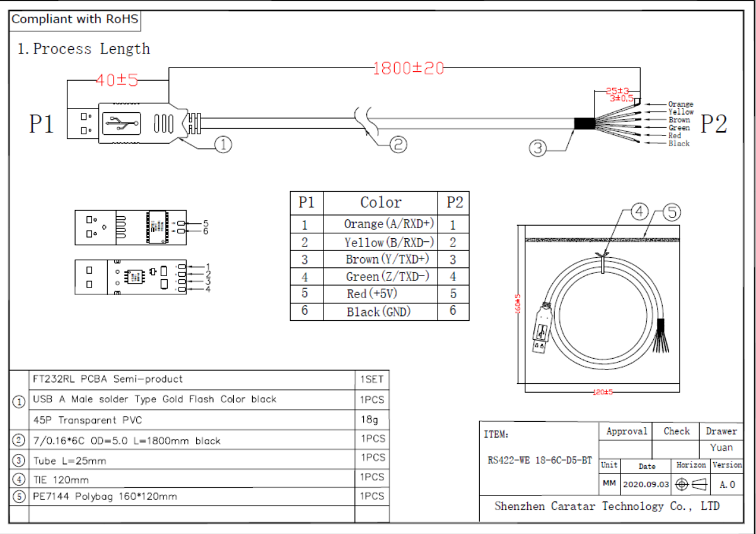Select the Color column header in the pinout table

coord(380,202)
